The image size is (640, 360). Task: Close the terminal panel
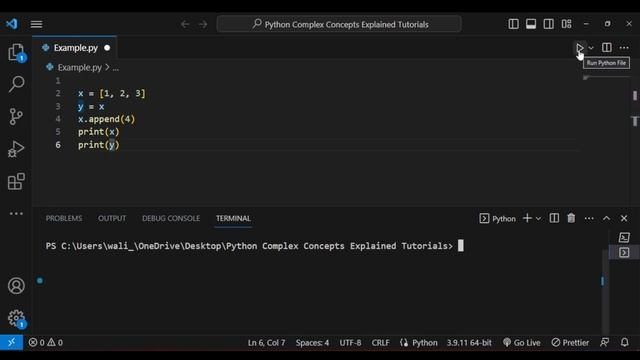[x=624, y=219]
